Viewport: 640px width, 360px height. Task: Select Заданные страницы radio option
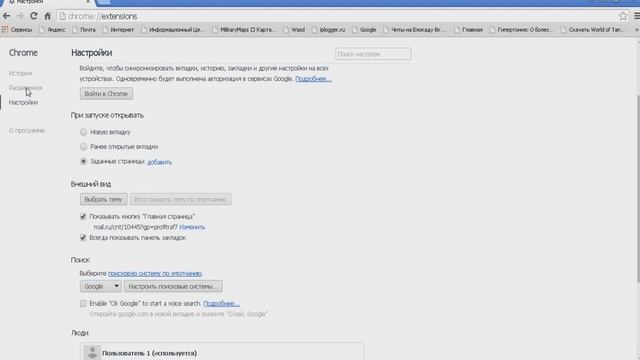(x=83, y=161)
